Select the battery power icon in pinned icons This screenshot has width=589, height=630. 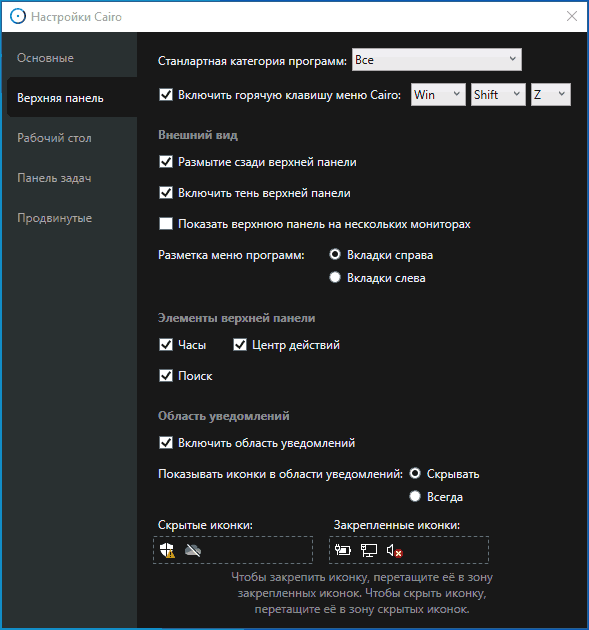(x=343, y=550)
